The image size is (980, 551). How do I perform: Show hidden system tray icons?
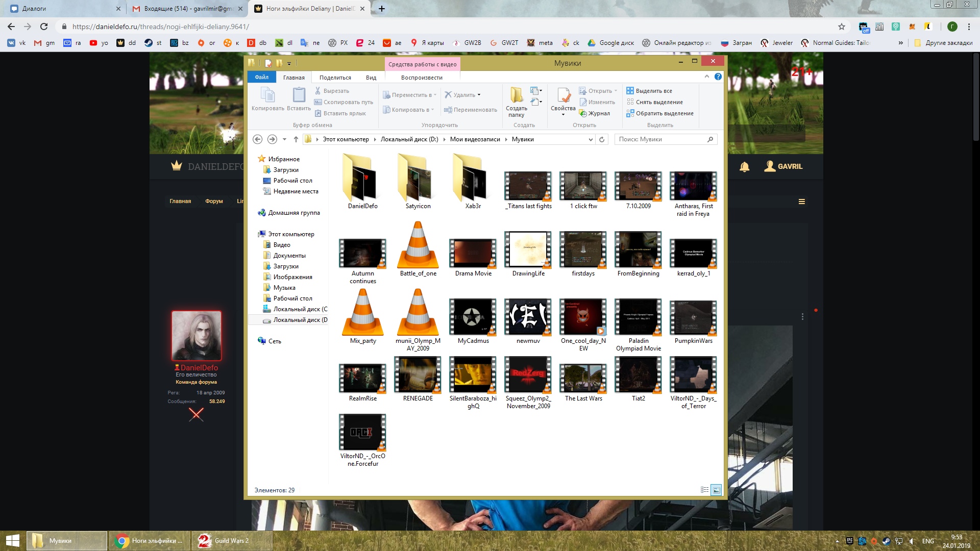837,541
